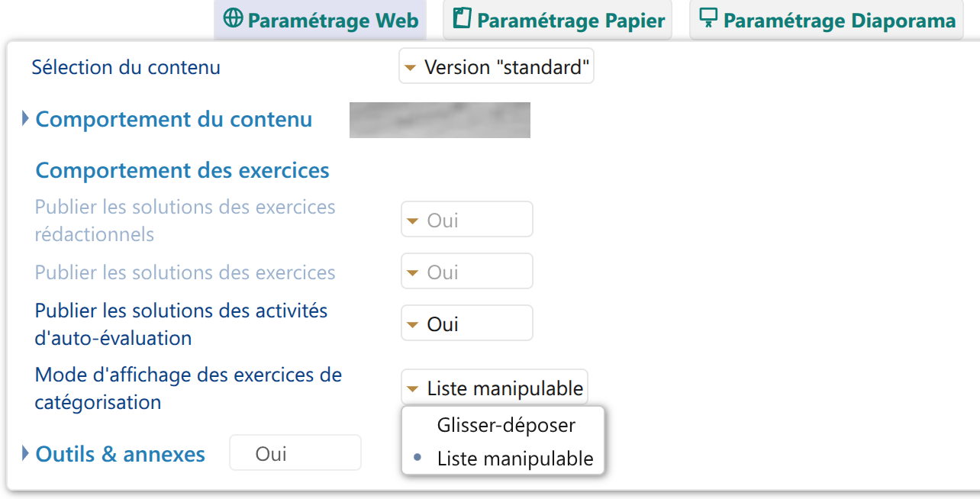
Task: Select the Liste manipulable menu option
Action: (514, 459)
